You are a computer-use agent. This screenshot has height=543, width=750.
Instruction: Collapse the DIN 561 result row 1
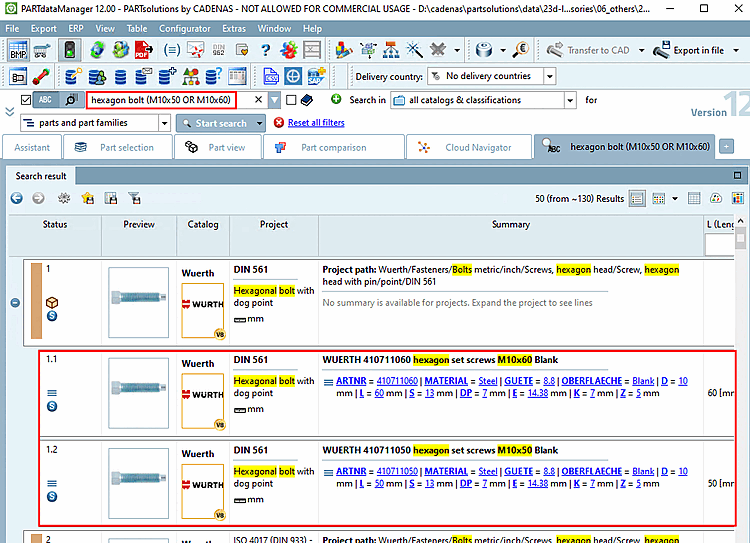click(x=15, y=302)
